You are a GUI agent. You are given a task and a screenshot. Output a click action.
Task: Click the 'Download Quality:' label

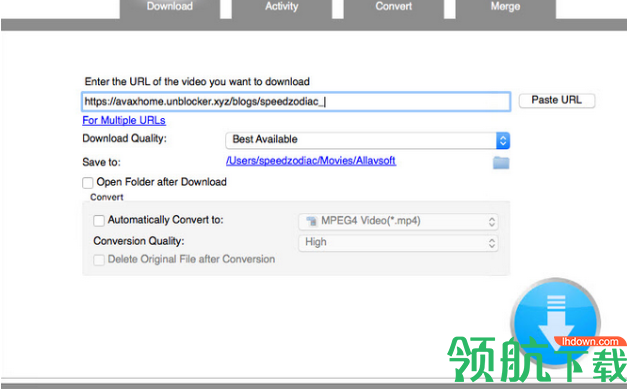pos(124,139)
